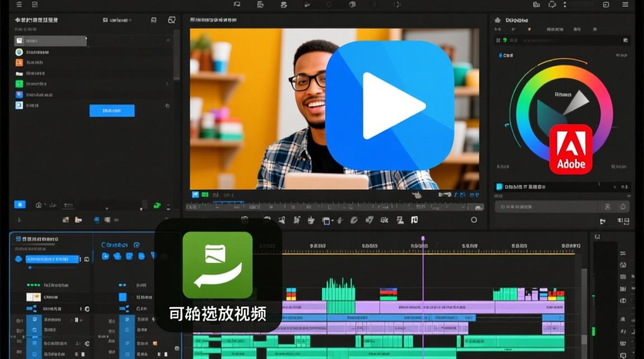Viewport: 644px width, 359px height.
Task: Click the purple playhead marker on timeline
Action: pyautogui.click(x=423, y=238)
